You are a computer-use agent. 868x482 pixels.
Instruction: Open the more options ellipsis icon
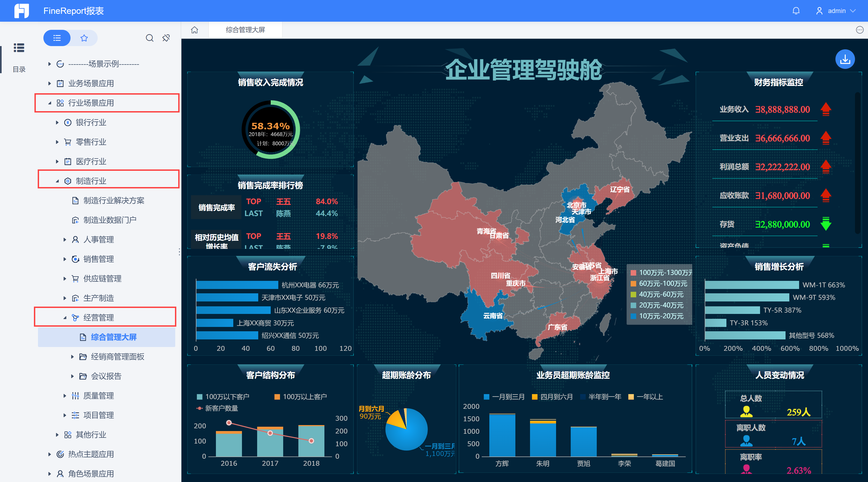(x=860, y=30)
